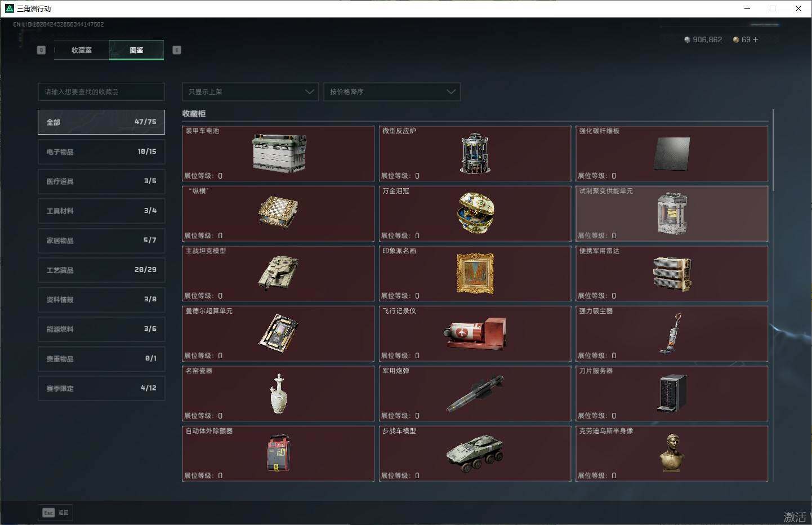Select the 自动体外除颤器 defibrillator icon
The width and height of the screenshot is (812, 525).
(278, 453)
